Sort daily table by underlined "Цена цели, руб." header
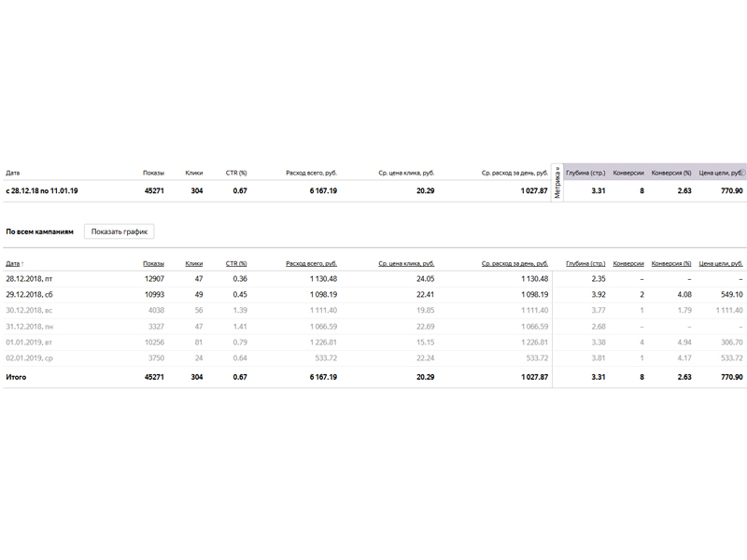Image resolution: width=747 pixels, height=560 pixels. pyautogui.click(x=721, y=264)
